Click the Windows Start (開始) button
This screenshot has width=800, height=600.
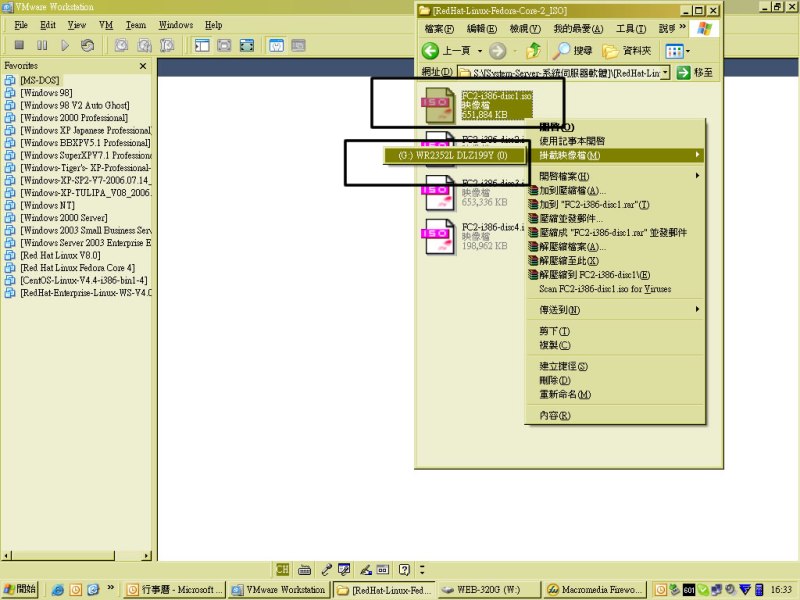[x=20, y=589]
